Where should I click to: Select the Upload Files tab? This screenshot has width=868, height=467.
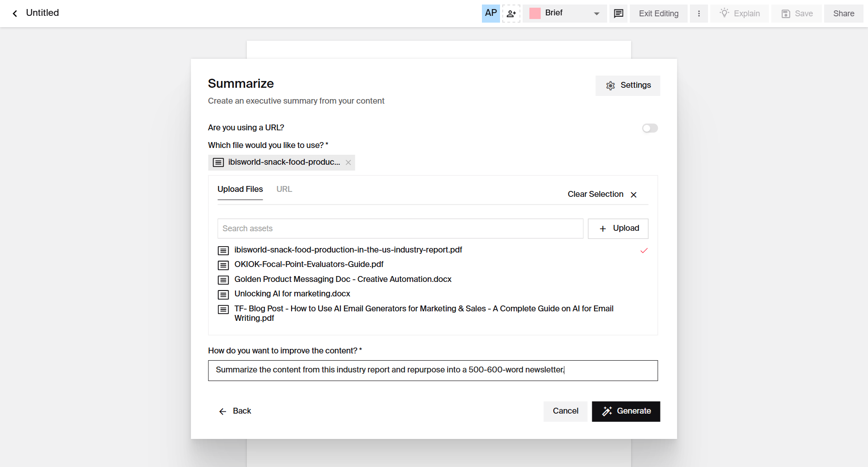pyautogui.click(x=240, y=189)
